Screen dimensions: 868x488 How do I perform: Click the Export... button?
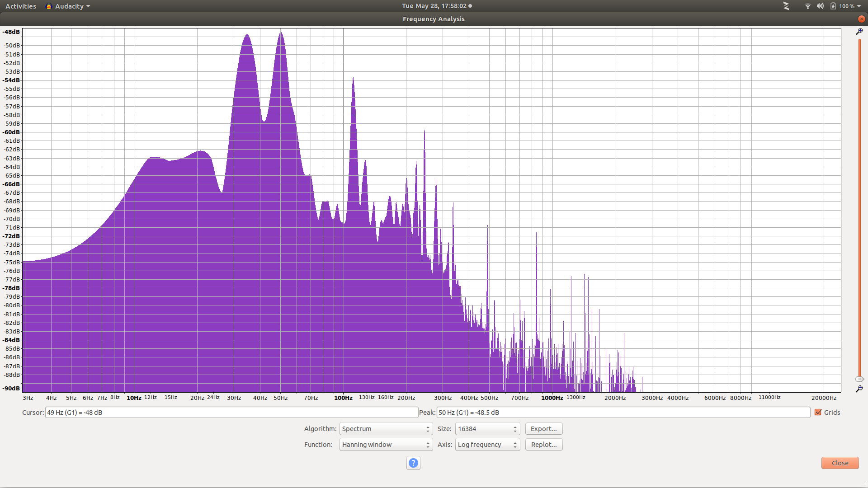click(x=544, y=429)
